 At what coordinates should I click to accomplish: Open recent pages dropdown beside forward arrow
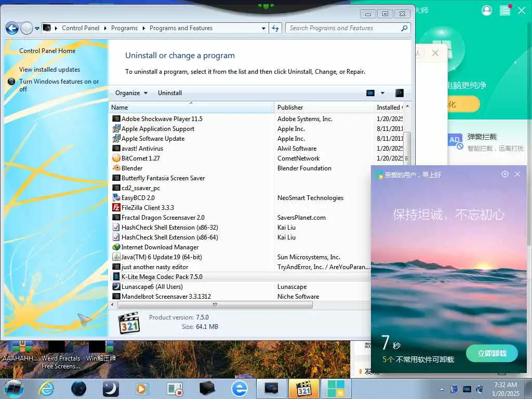click(37, 29)
